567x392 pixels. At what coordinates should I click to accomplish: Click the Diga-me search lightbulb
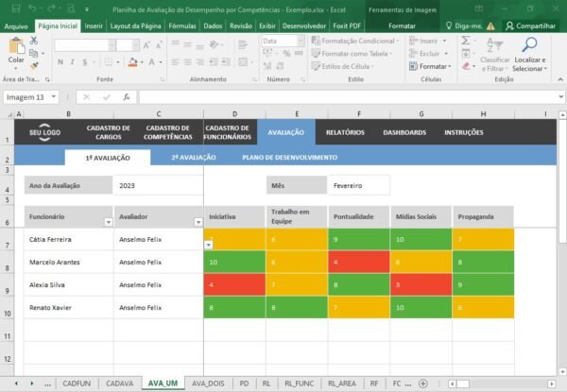pyautogui.click(x=449, y=26)
